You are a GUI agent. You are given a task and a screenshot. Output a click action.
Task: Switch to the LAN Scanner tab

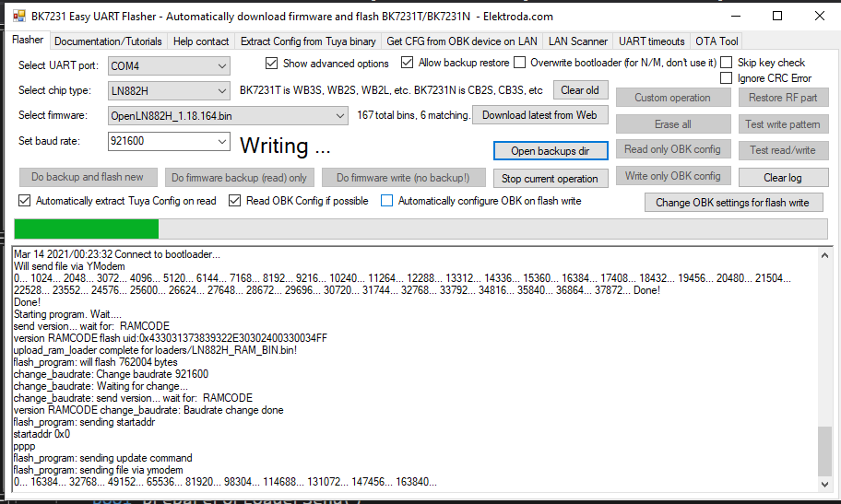pyautogui.click(x=577, y=41)
